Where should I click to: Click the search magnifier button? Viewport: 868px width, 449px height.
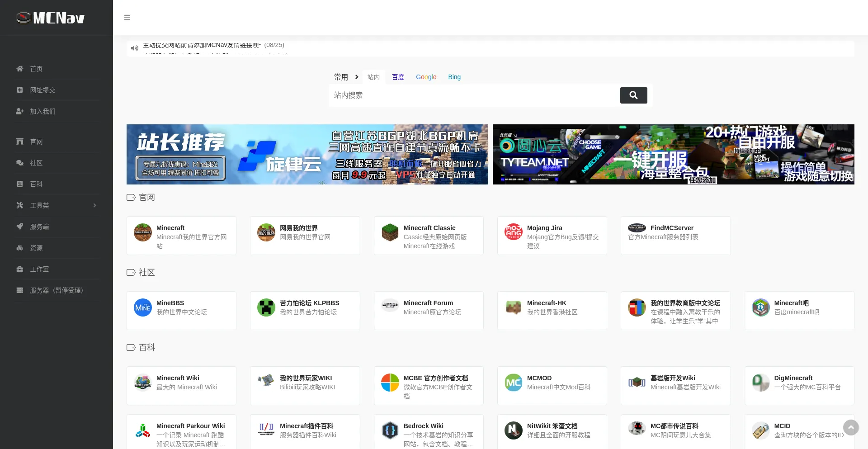pos(633,95)
